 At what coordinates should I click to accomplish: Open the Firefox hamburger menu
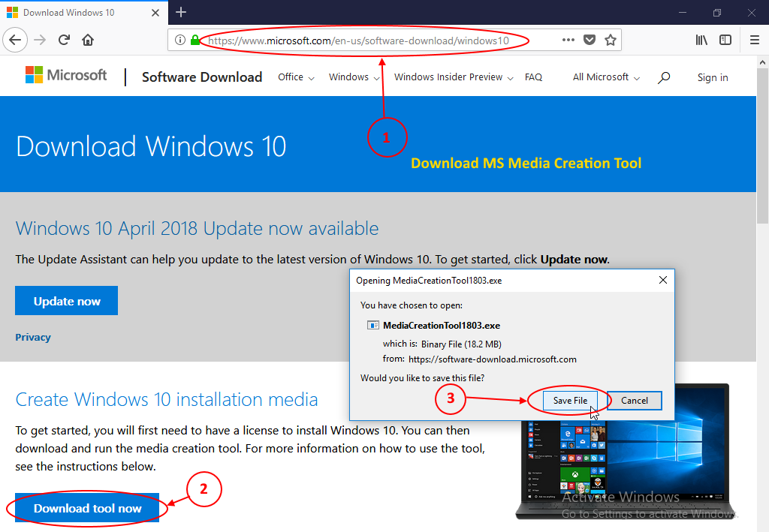tap(755, 41)
